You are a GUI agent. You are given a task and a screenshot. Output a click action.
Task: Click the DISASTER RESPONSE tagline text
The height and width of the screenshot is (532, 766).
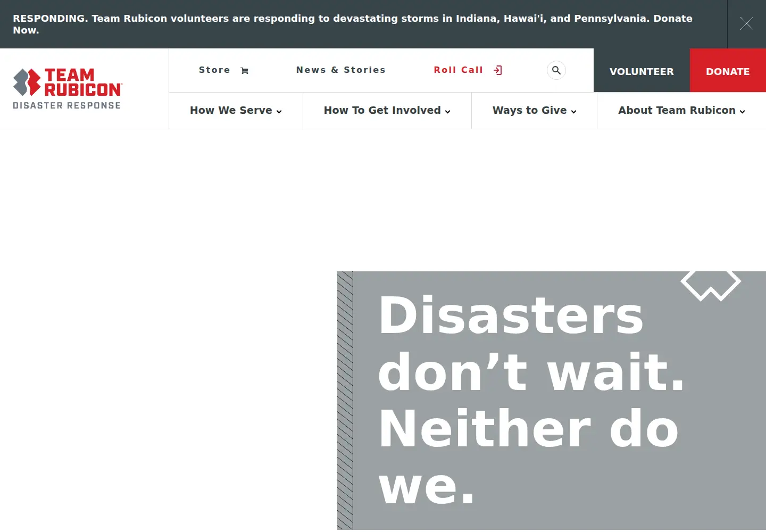coord(67,105)
